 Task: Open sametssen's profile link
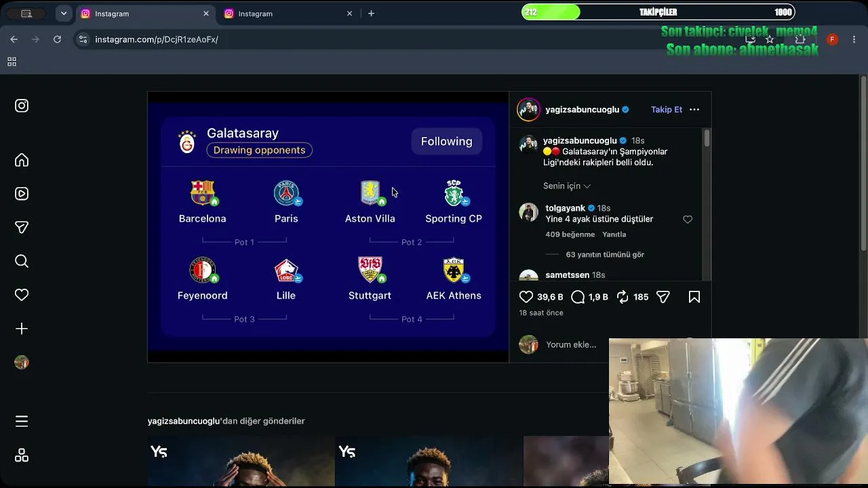point(568,275)
